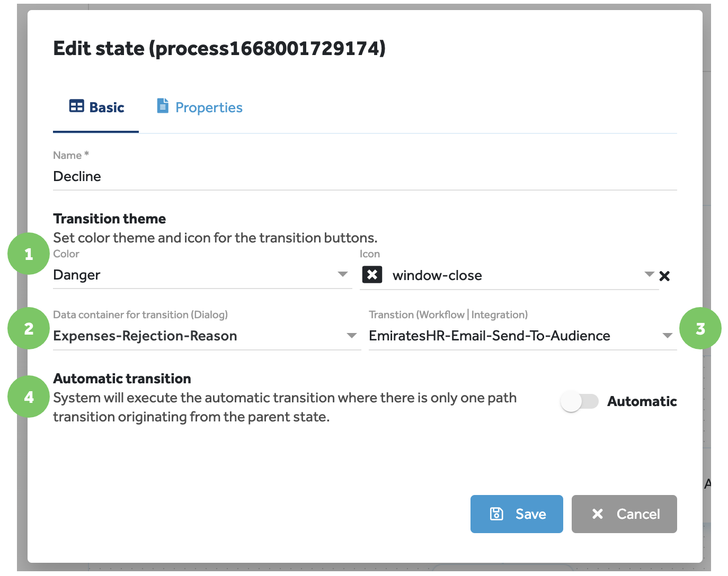
Task: Click the green number 3 badge
Action: [700, 328]
